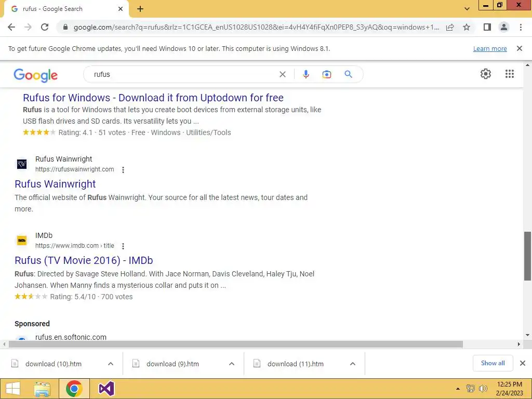The width and height of the screenshot is (532, 399).
Task: Open the Chrome profile avatar
Action: pos(504,27)
